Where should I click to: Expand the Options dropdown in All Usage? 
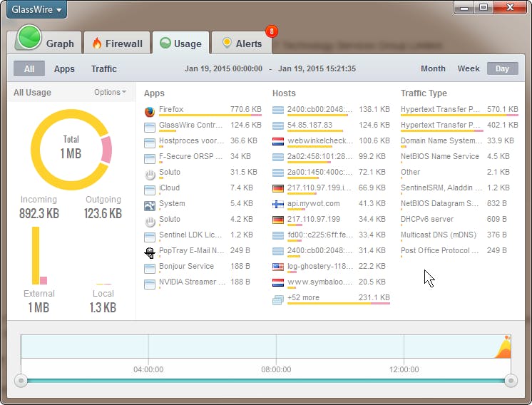(110, 92)
